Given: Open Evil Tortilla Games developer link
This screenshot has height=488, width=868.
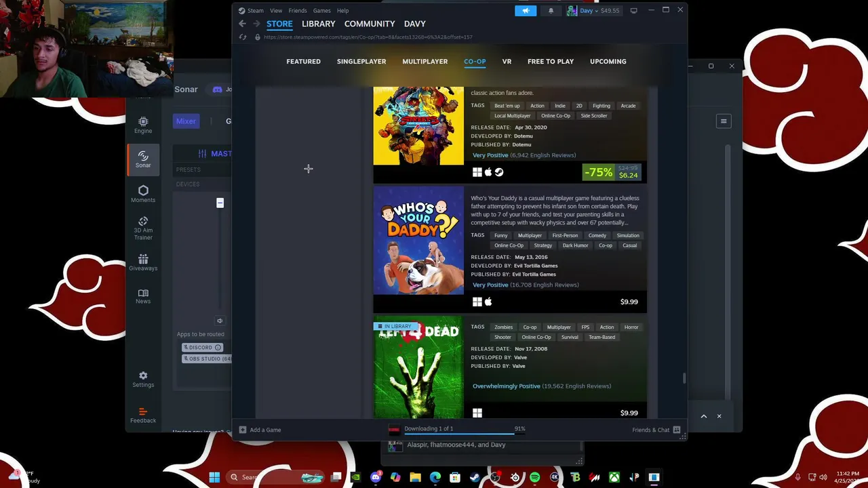Looking at the screenshot, I should coord(536,266).
